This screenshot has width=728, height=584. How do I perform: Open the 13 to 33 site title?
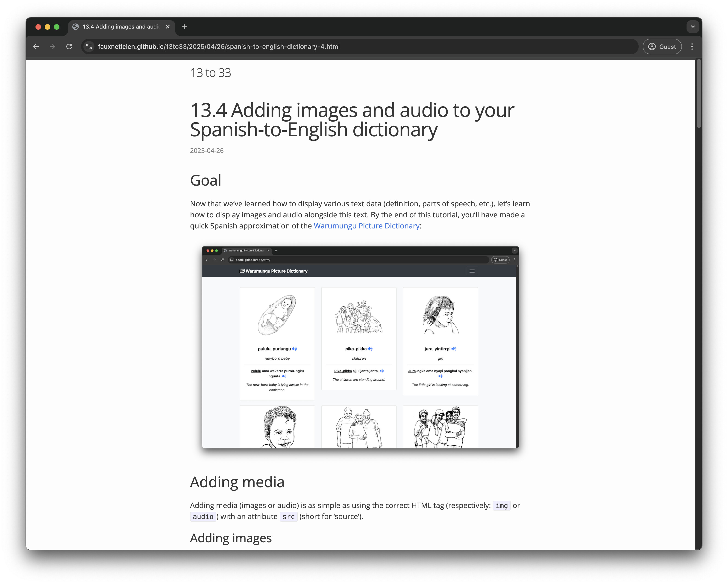point(210,73)
